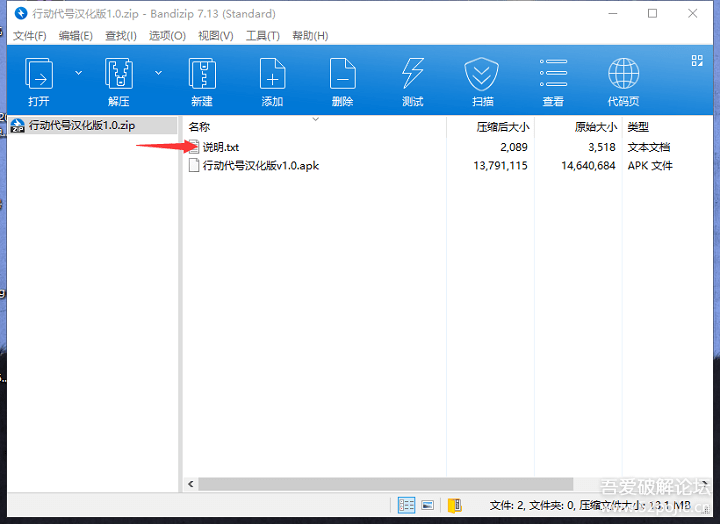The height and width of the screenshot is (524, 720).
Task: Click the 文本文档 type cell
Action: (x=649, y=147)
